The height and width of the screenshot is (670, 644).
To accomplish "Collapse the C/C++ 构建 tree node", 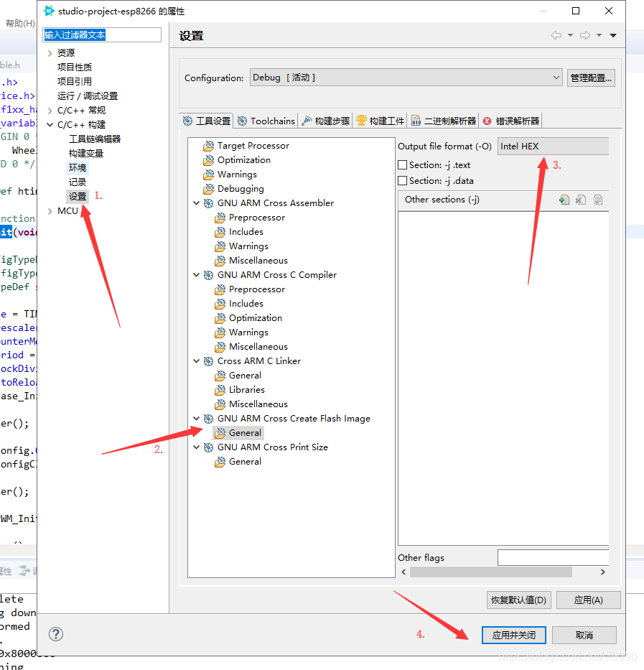I will pos(50,125).
